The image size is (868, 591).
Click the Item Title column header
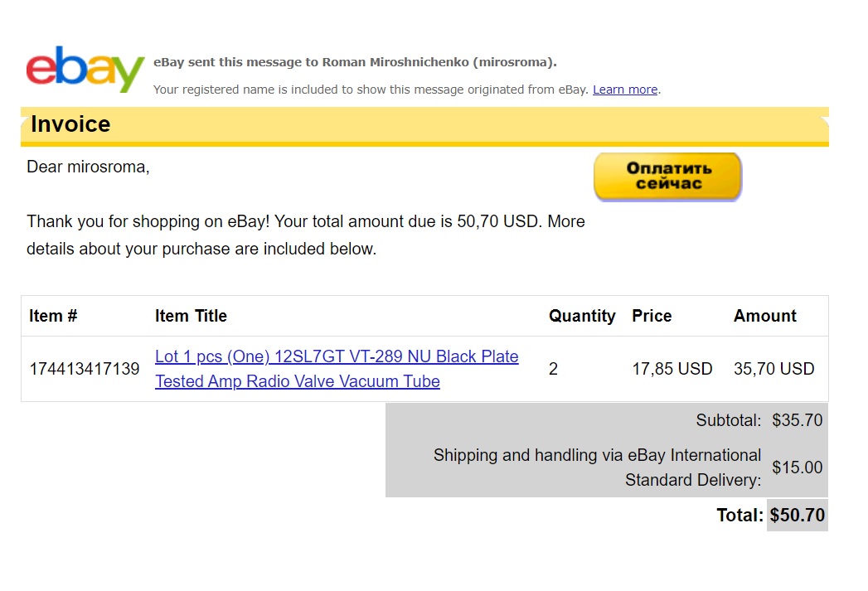coord(191,316)
